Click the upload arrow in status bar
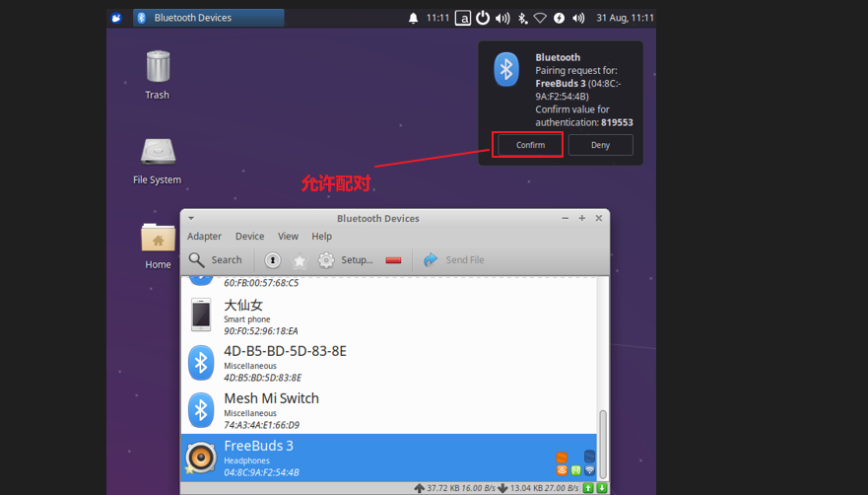 pyautogui.click(x=419, y=488)
